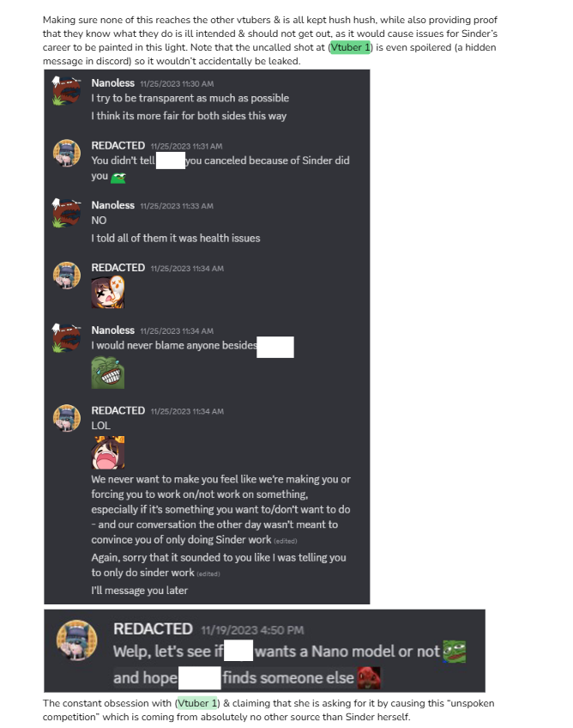Click the Nanoless username at 11:33 AM
The width and height of the screenshot is (573, 728).
(112, 205)
